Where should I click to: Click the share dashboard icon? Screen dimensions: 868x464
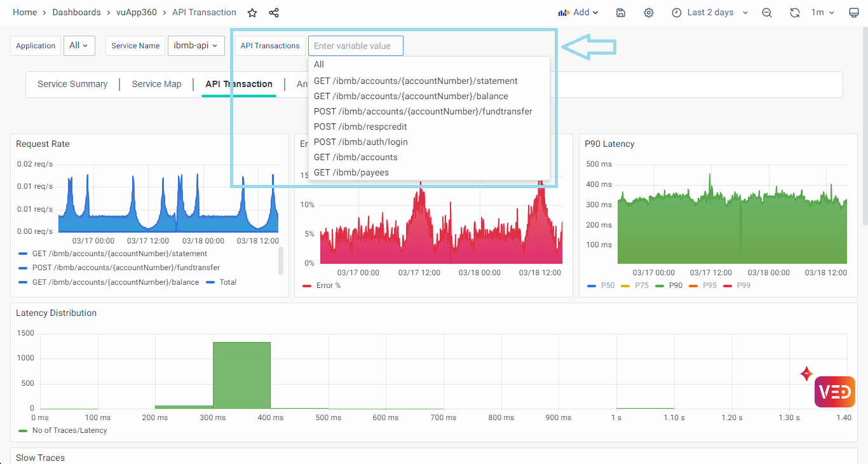tap(274, 13)
